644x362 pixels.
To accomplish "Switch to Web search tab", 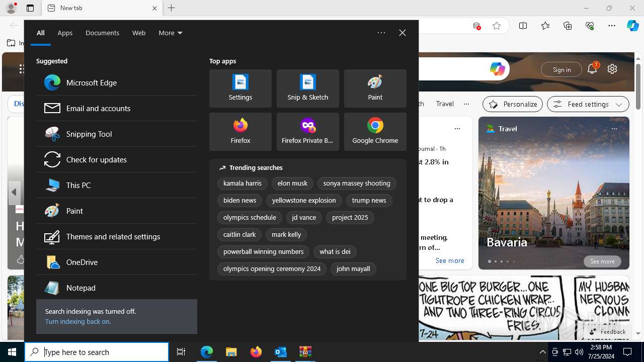I will click(139, 33).
